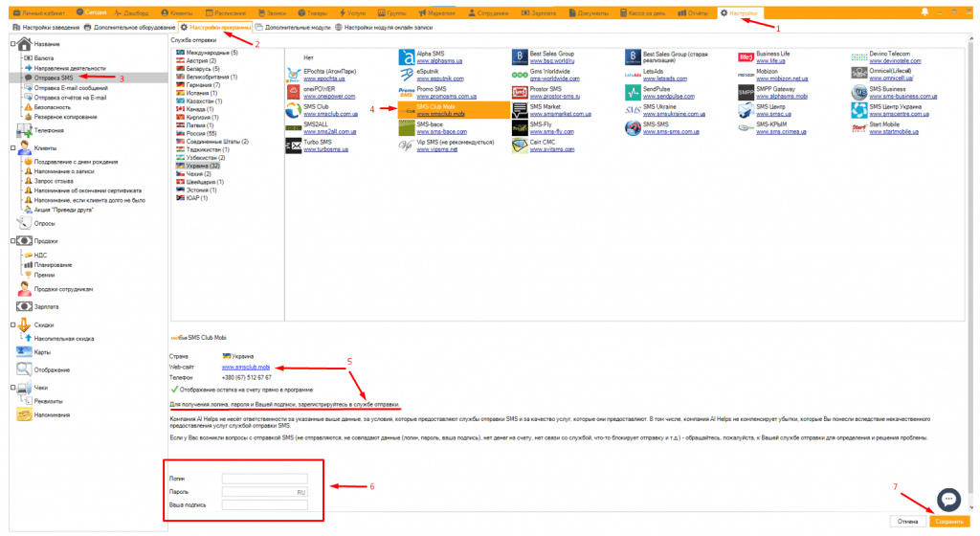Open Накопительная скидка tree item
The width and height of the screenshot is (980, 536).
coord(58,339)
